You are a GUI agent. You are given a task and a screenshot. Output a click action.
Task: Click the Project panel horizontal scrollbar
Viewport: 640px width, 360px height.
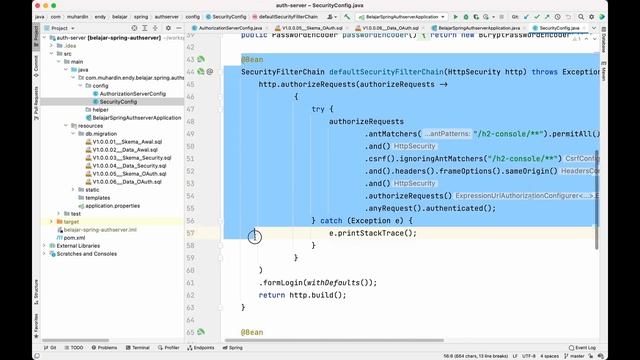tap(75, 340)
